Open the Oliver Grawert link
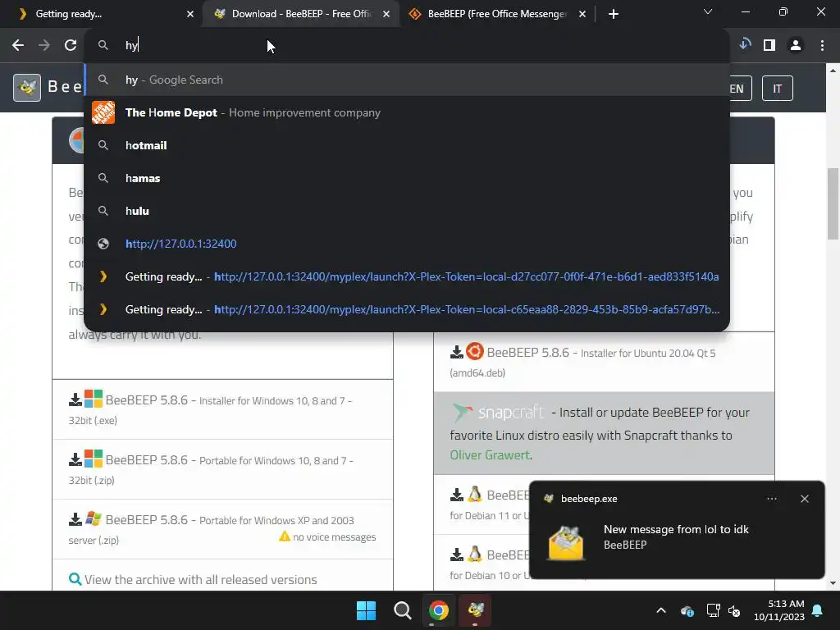The image size is (840, 630). pyautogui.click(x=490, y=454)
